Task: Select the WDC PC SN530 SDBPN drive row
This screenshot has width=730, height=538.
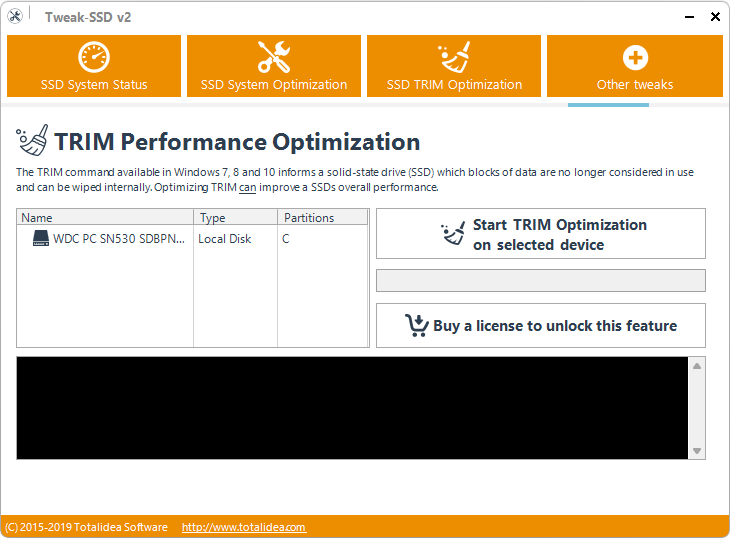Action: pyautogui.click(x=193, y=239)
